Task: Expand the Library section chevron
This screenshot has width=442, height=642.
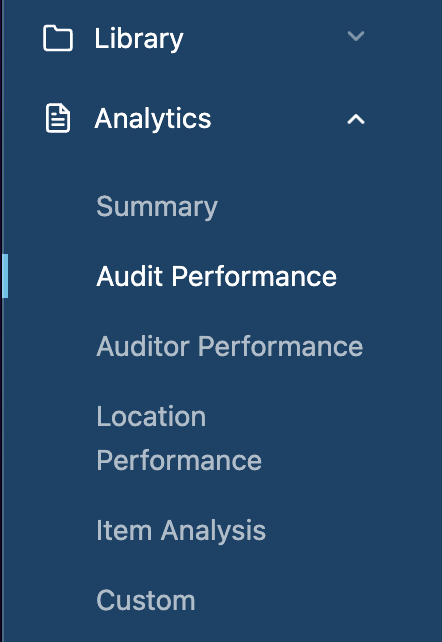Action: pos(356,36)
